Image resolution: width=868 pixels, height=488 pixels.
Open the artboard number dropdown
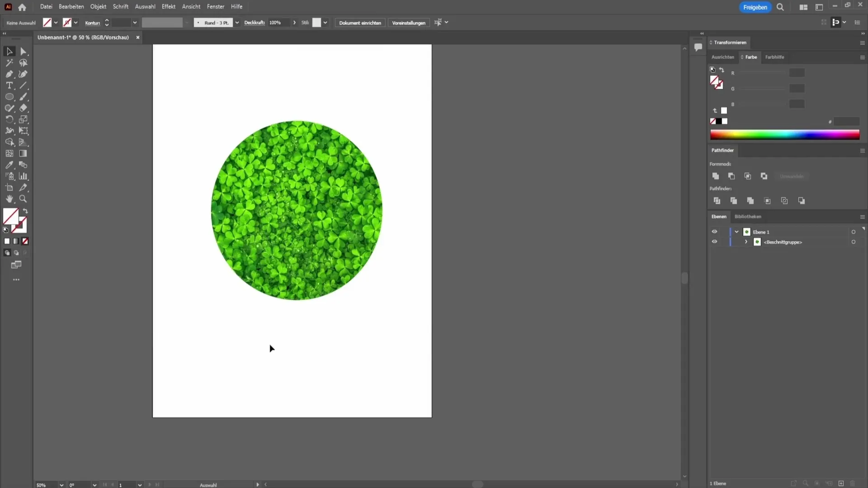(140, 485)
